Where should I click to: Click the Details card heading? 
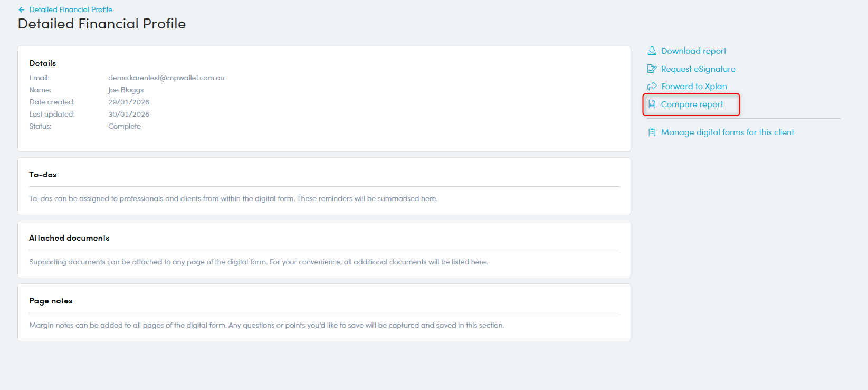point(42,63)
